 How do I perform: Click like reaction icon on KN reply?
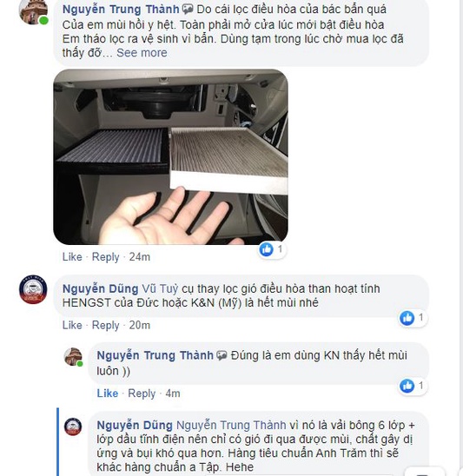click(407, 386)
